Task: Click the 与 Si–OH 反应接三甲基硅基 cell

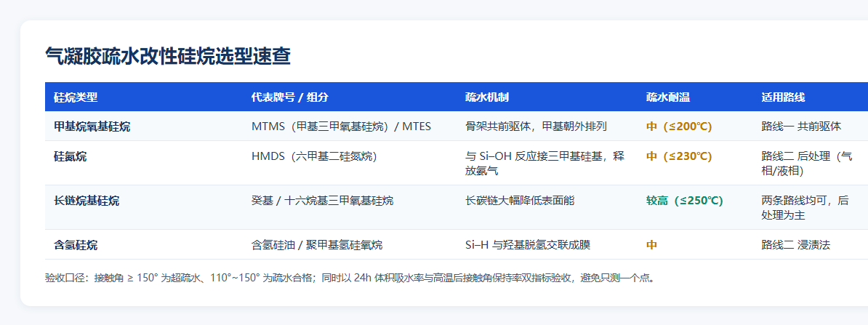Action: tap(545, 164)
